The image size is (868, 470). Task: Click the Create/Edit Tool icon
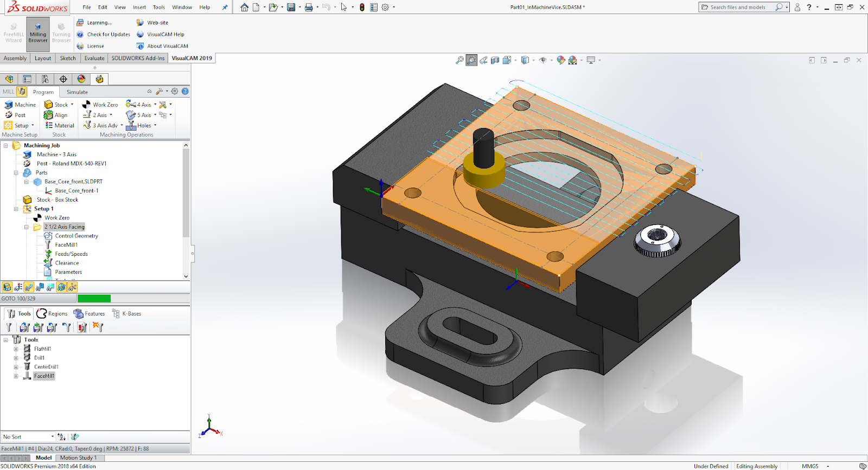click(9, 327)
